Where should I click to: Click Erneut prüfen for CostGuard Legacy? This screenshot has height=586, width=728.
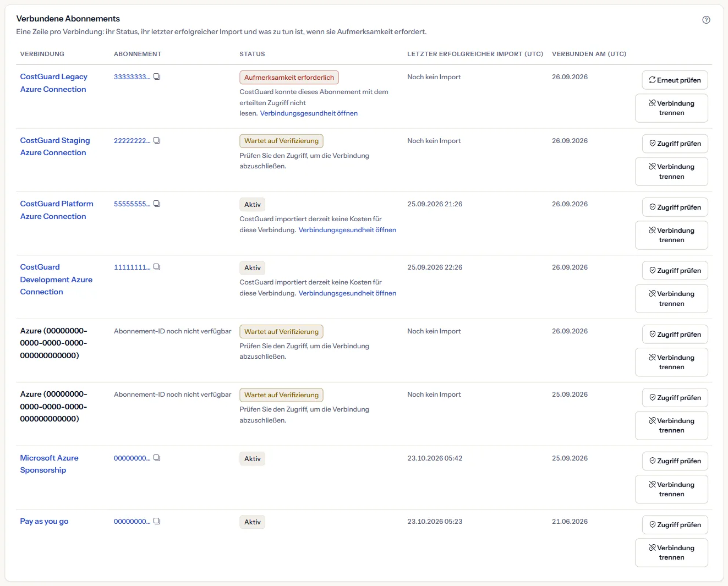675,80
